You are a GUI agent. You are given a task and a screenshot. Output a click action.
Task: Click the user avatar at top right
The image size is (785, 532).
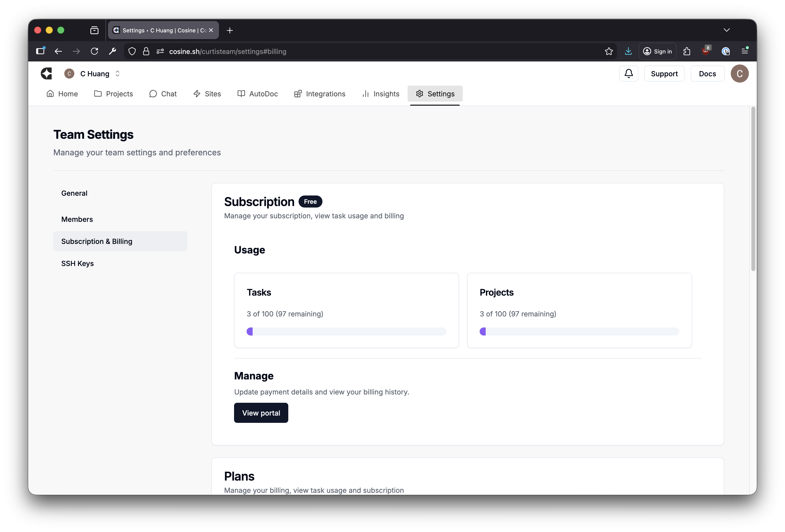click(739, 74)
